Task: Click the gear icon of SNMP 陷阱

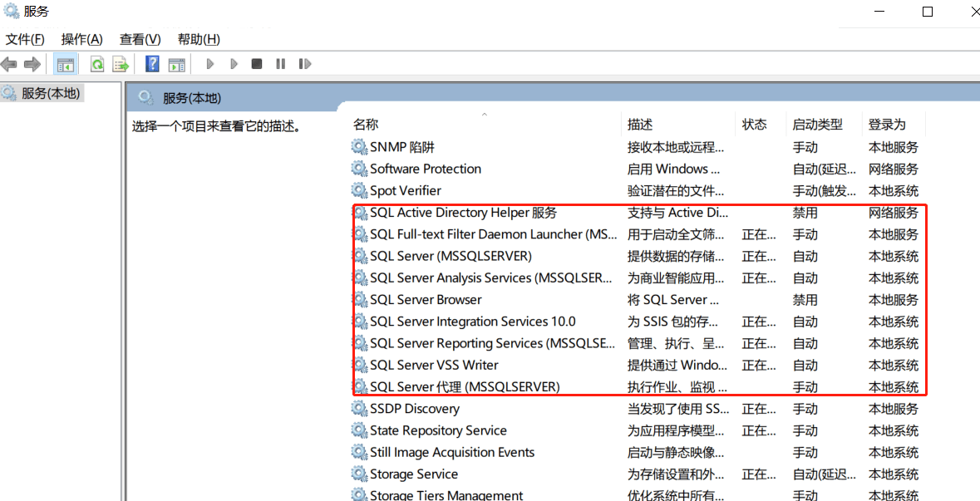Action: point(359,147)
